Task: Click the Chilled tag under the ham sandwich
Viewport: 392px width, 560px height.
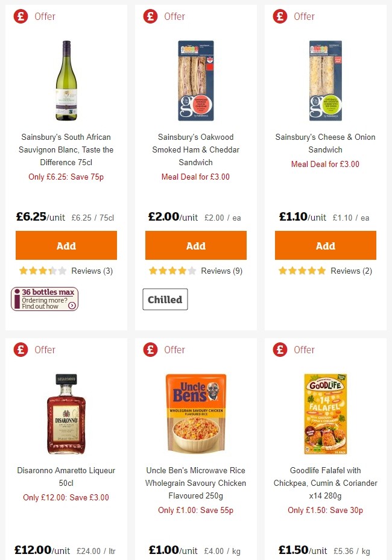Action: pos(165,299)
